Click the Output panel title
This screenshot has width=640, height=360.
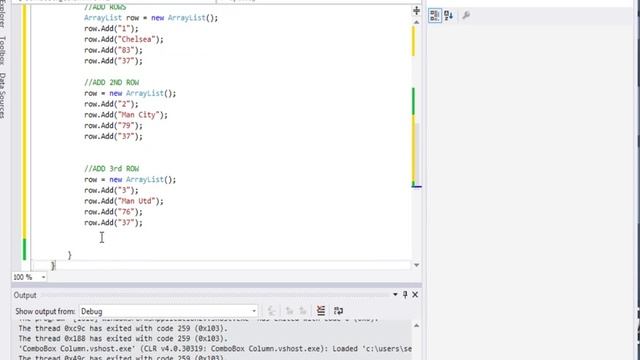(x=25, y=295)
